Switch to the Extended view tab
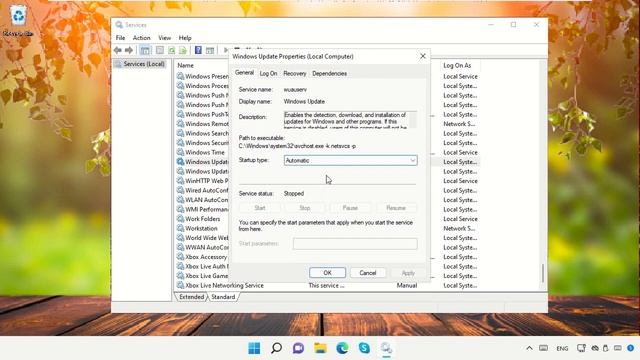Viewport: 640px width, 360px height. [x=191, y=297]
